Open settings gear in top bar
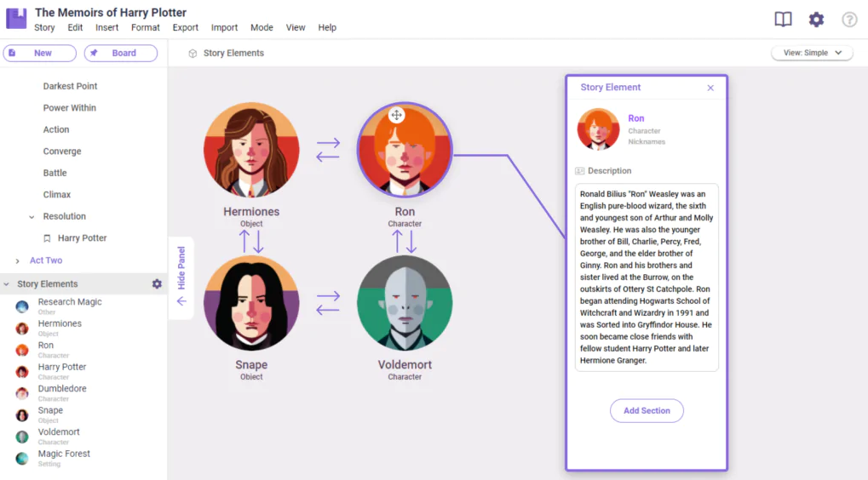 (816, 20)
